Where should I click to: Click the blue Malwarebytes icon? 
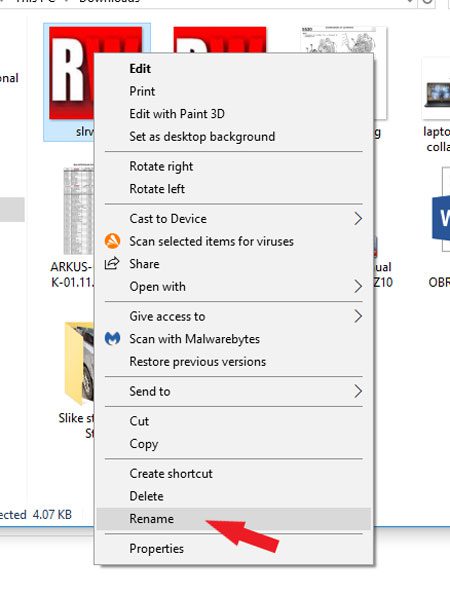tap(112, 338)
